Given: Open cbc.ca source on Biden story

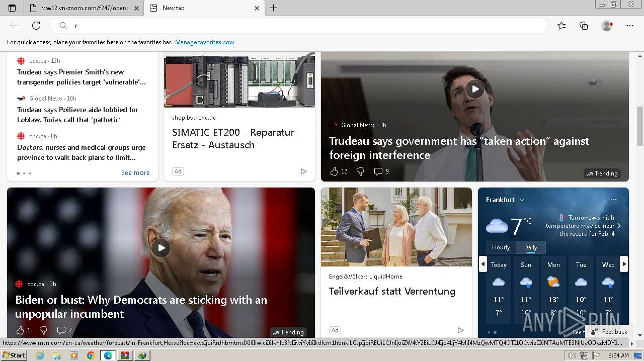Looking at the screenshot, I should 35,284.
